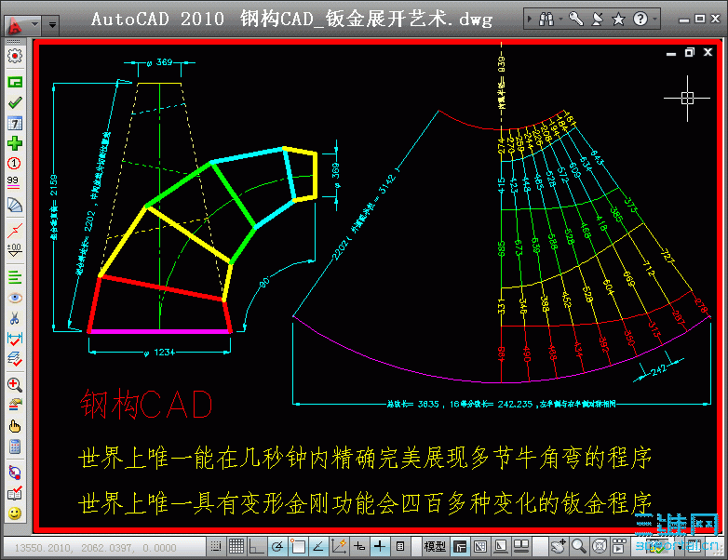Click the pan hand icon in status bar
This screenshot has width=728, height=560.
click(558, 547)
